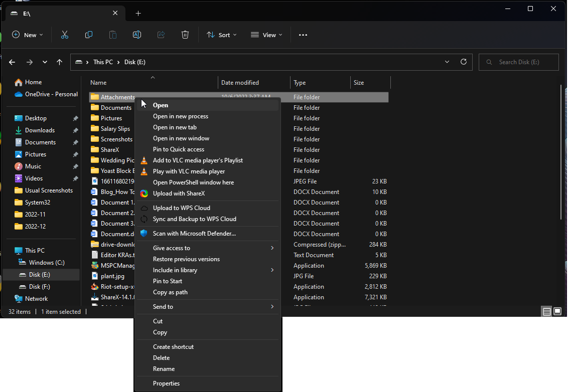Click the VLC icon beside Play with VLC

coord(144,171)
